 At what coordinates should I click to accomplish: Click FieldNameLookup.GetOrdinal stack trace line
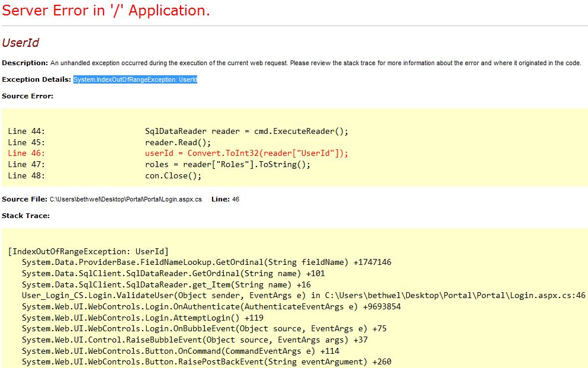pos(207,262)
